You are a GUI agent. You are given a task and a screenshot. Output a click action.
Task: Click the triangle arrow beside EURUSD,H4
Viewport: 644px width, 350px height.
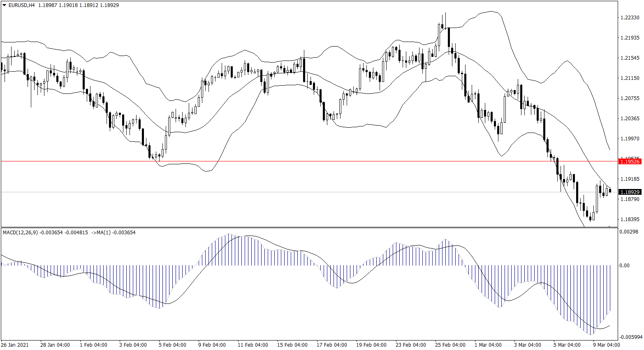(x=5, y=5)
